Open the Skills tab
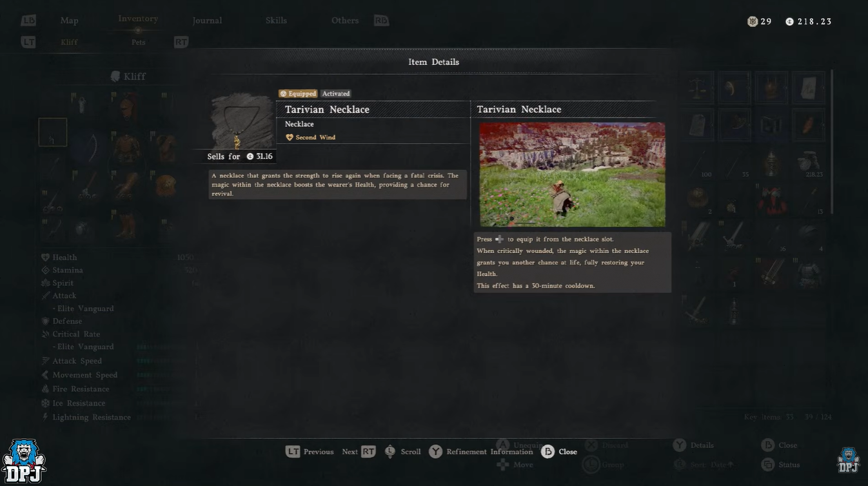The width and height of the screenshot is (868, 486). pos(276,21)
